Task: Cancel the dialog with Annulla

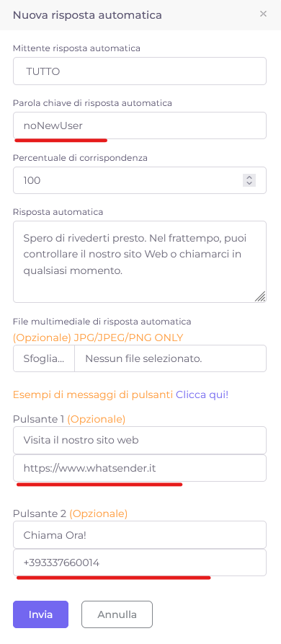Action: click(x=117, y=615)
